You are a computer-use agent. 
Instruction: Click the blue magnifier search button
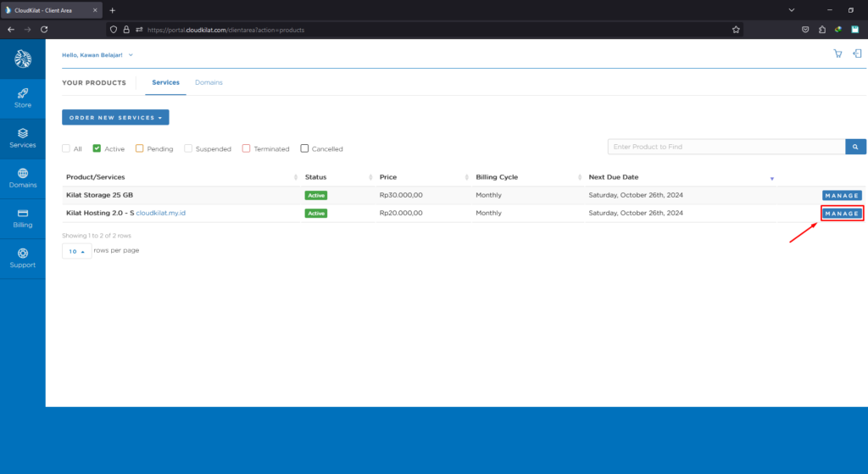pos(855,147)
